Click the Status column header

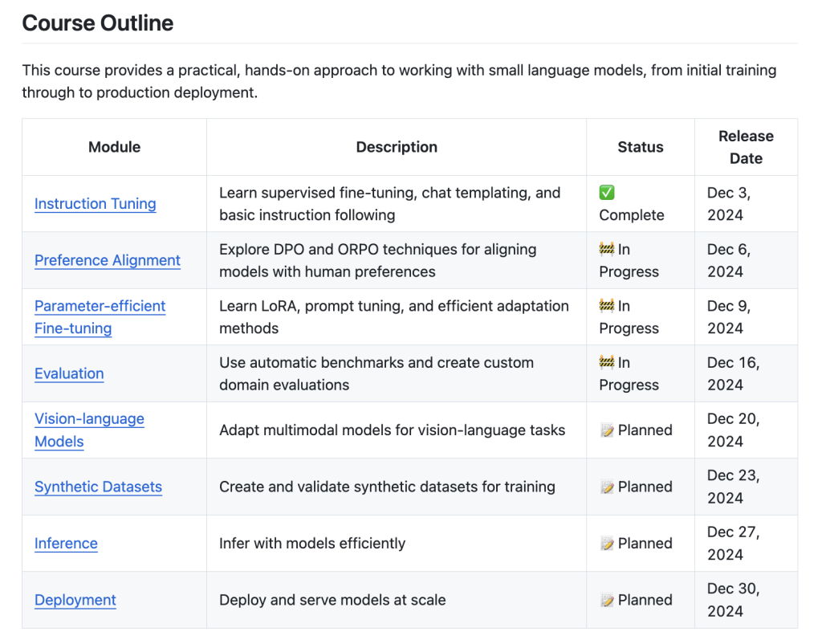pos(640,147)
